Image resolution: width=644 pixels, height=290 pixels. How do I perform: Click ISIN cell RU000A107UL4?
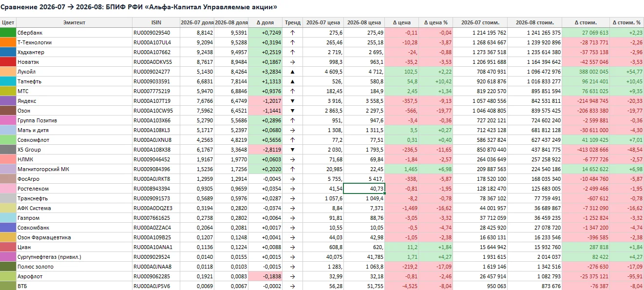pyautogui.click(x=156, y=42)
